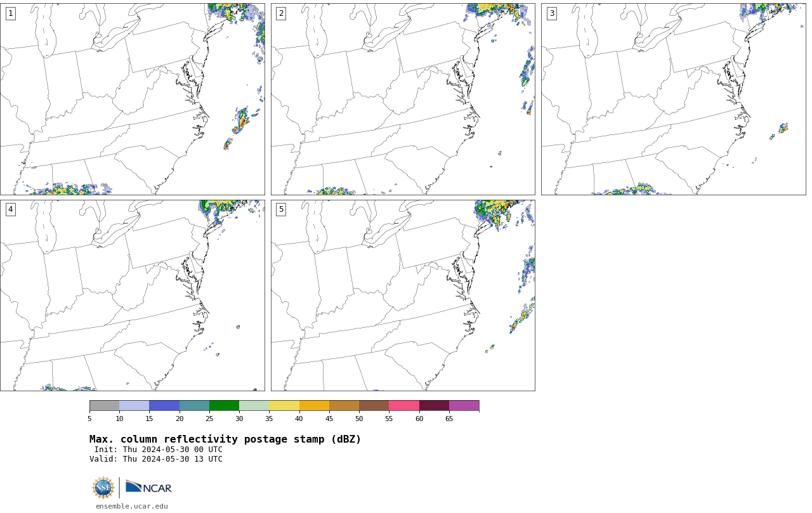Click the gray 5-10 dBZ color swatch
Viewport: 812px width, 513px height.
point(104,406)
